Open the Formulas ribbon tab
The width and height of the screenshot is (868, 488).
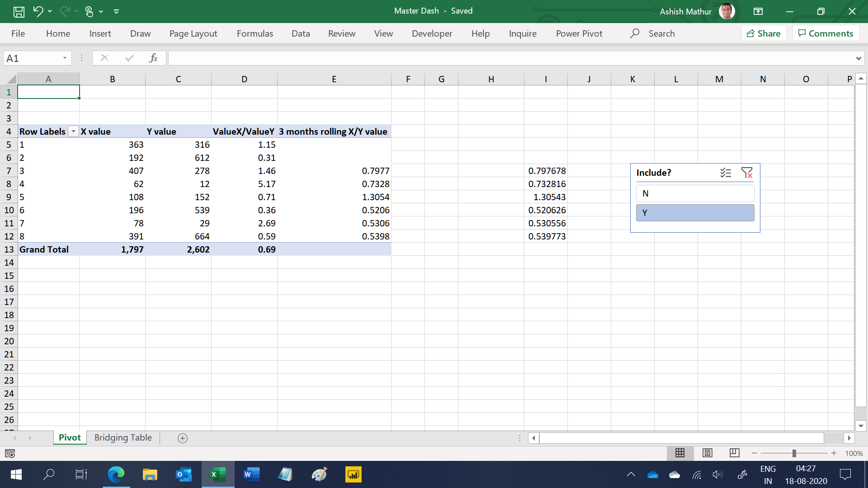point(255,33)
